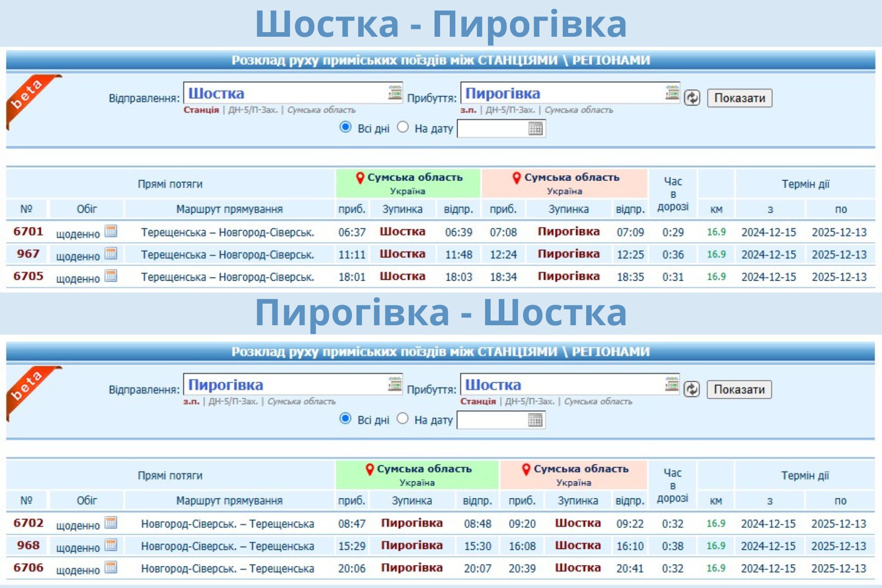The height and width of the screenshot is (588, 882).
Task: Select 'На дату' radio in bottom form
Action: pyautogui.click(x=402, y=418)
